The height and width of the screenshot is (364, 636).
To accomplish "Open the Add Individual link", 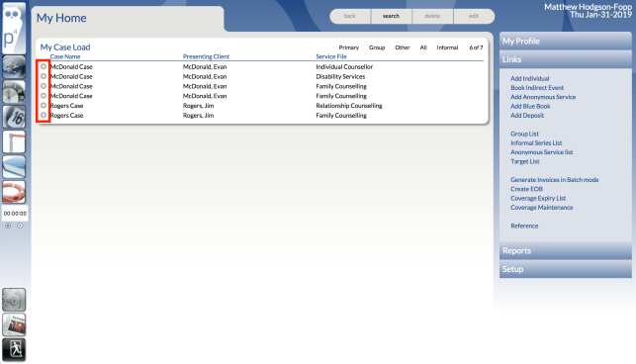I will point(530,79).
